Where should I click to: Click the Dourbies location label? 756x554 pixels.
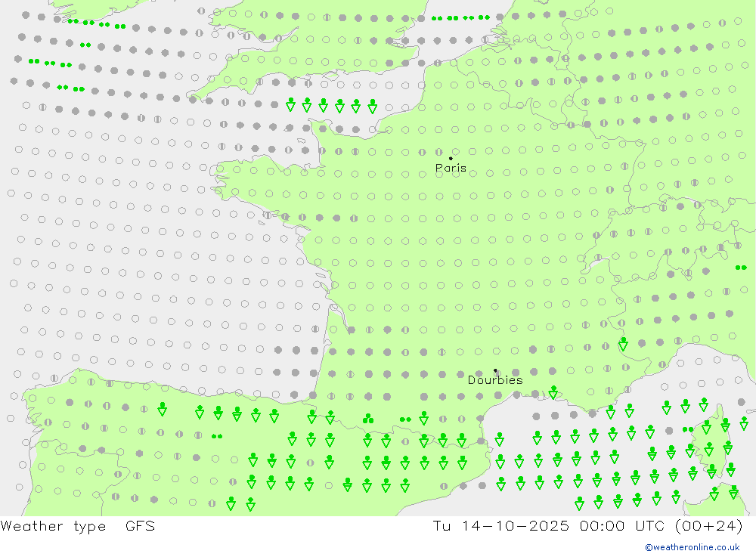click(x=495, y=380)
